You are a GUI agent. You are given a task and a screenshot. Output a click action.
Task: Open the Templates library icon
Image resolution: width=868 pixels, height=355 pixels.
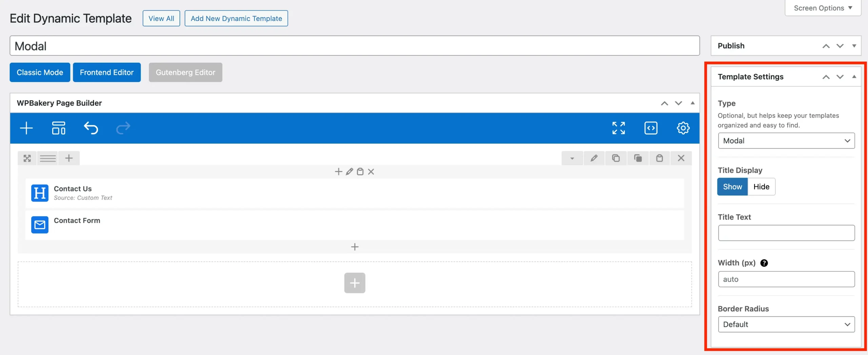pos(58,128)
